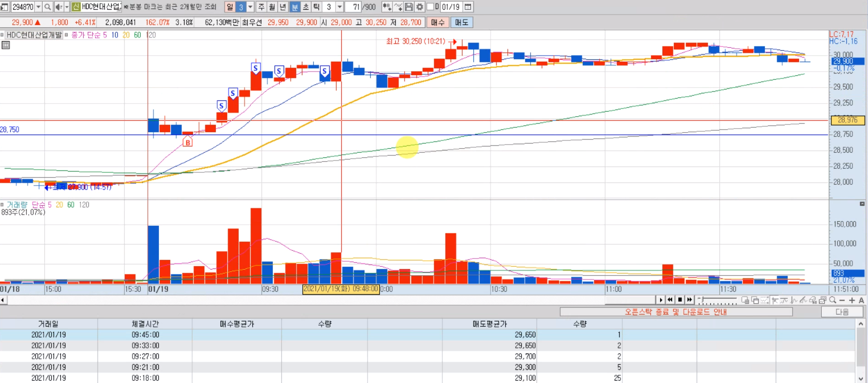
Task: Expand the stock code 294870 dropdown arrow
Action: coord(38,7)
